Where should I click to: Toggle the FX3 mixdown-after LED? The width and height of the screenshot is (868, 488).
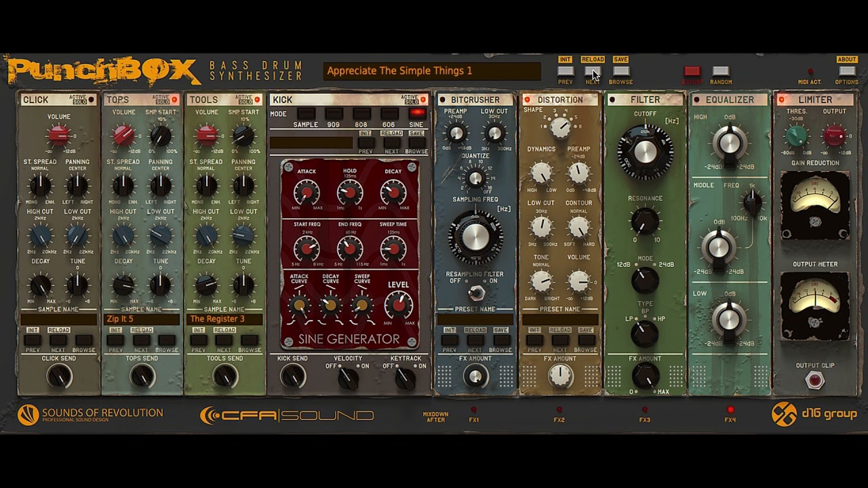pos(645,409)
